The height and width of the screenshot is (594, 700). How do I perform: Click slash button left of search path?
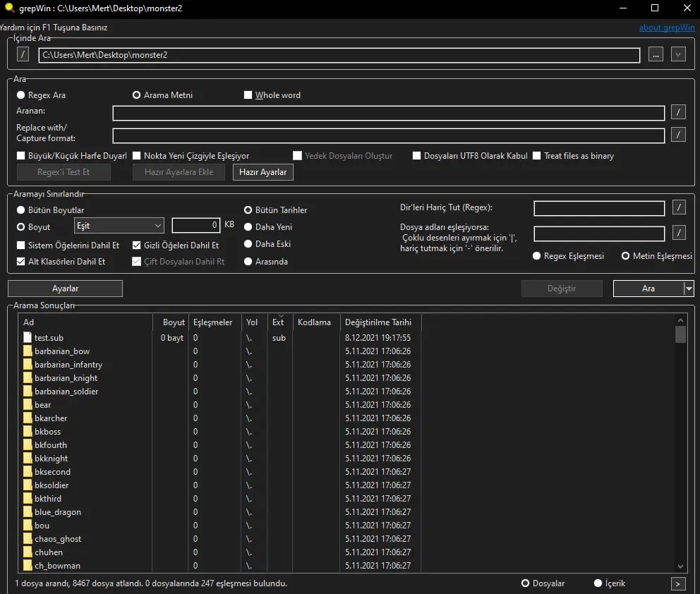click(23, 54)
